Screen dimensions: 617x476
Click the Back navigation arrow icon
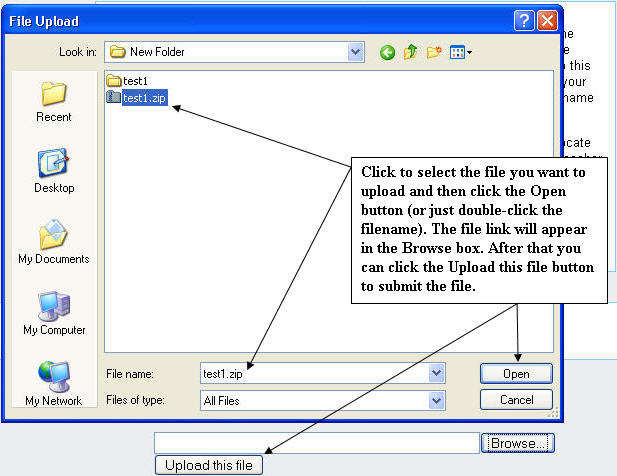pos(387,52)
